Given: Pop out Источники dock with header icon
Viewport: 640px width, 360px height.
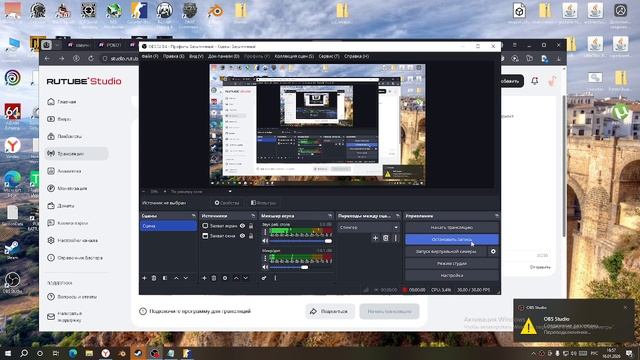Looking at the screenshot, I should (253, 216).
